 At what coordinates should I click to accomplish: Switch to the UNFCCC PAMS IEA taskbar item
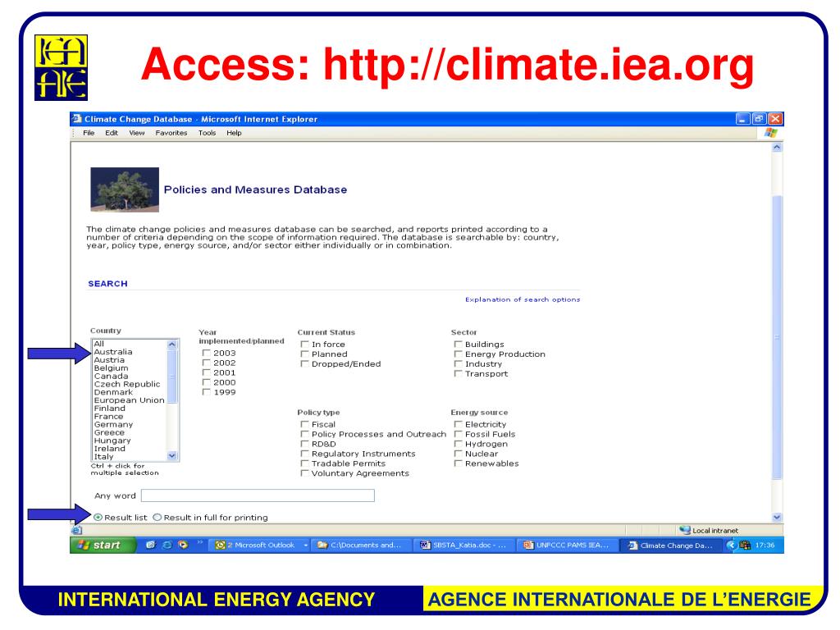click(569, 545)
